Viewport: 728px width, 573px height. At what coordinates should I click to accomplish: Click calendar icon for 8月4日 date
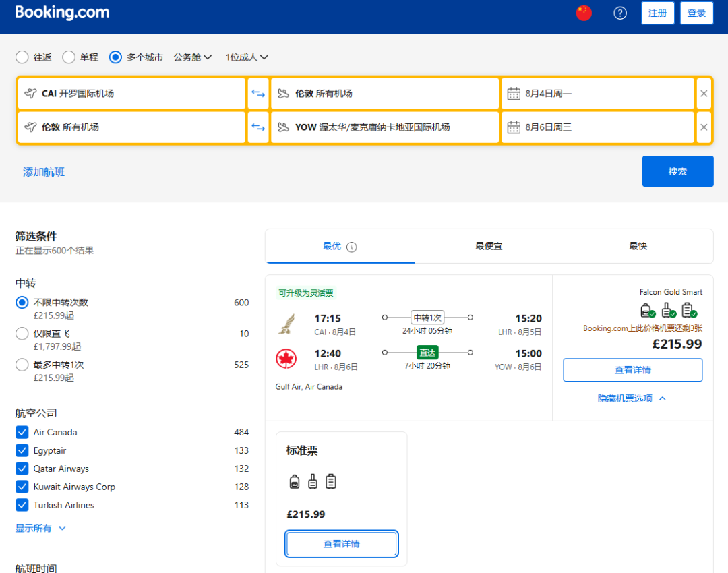coord(514,94)
